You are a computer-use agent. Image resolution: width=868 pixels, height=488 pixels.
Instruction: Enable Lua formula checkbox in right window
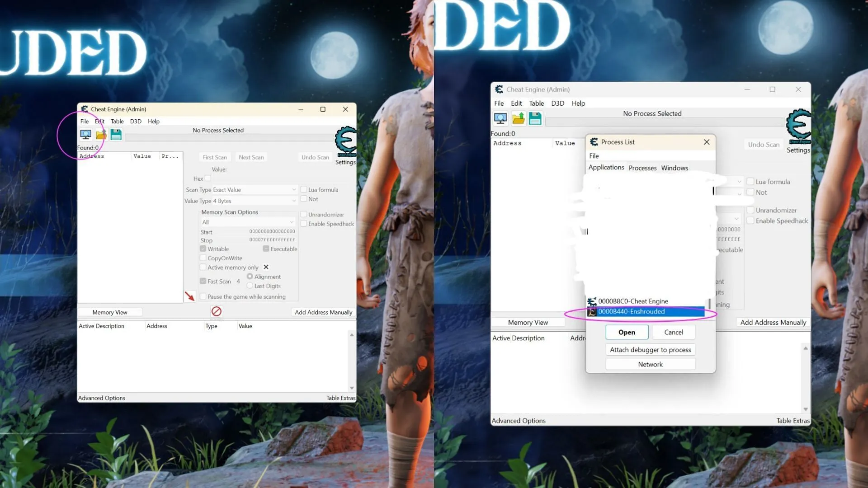[x=750, y=182]
